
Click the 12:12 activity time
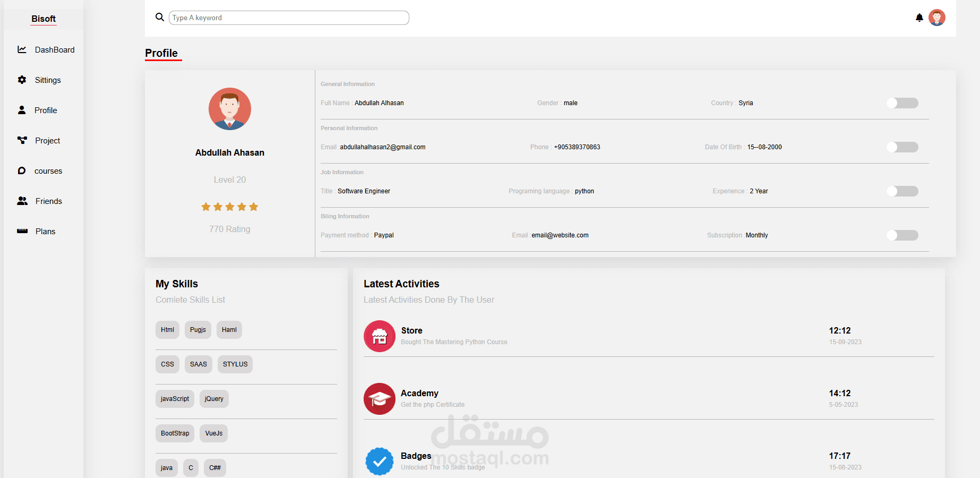(x=840, y=330)
